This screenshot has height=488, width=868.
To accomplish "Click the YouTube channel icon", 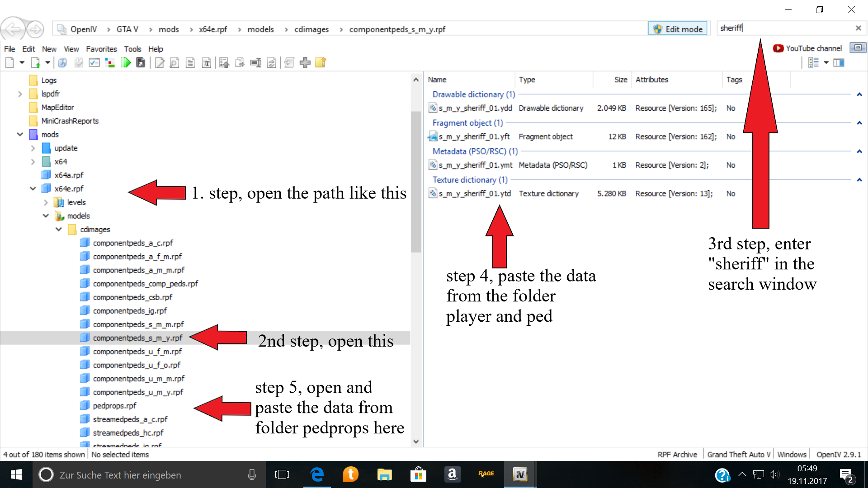I will coord(778,48).
